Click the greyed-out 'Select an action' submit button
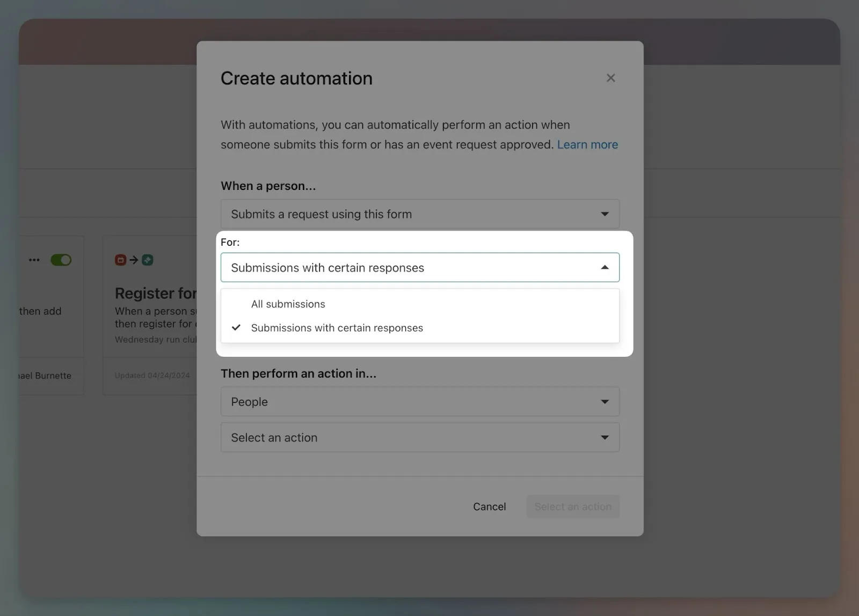 click(572, 507)
